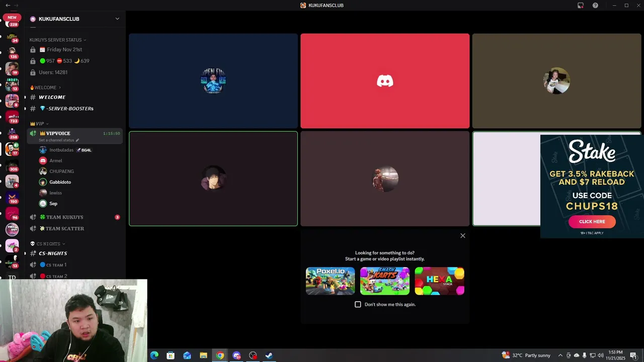This screenshot has width=644, height=362.
Task: Open Steam from the taskbar
Action: click(x=269, y=355)
